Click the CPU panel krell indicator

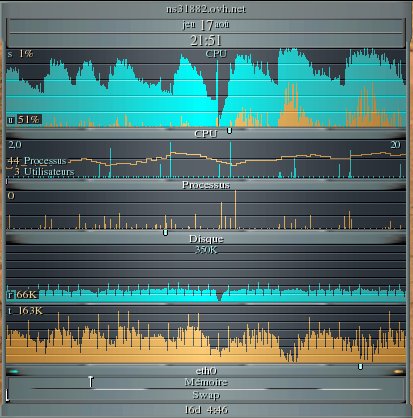coord(229,130)
